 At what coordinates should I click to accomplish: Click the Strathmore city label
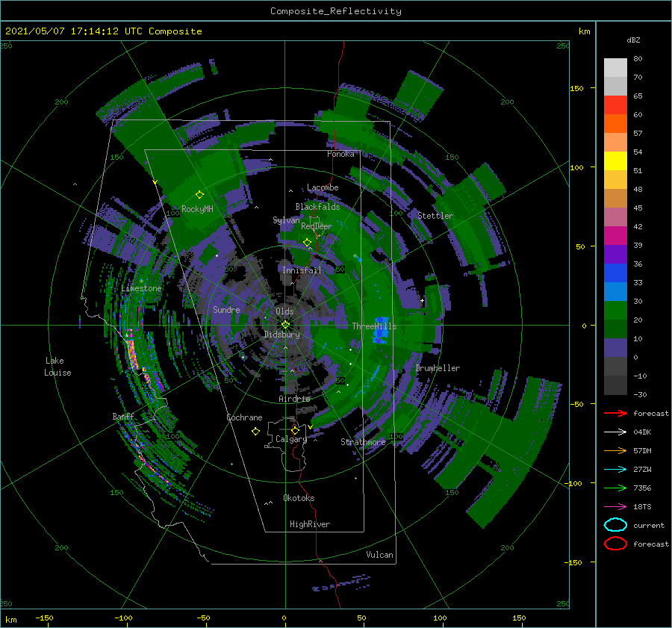(x=363, y=442)
